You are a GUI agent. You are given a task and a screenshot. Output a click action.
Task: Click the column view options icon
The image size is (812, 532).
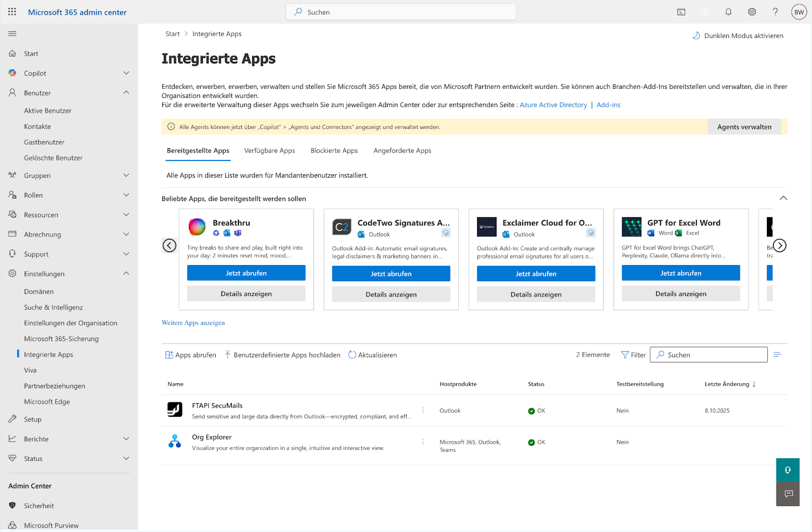point(777,354)
